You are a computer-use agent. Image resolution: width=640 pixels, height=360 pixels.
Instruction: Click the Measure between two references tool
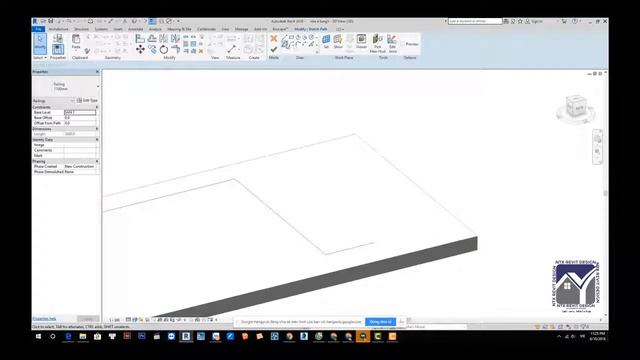coord(231,49)
